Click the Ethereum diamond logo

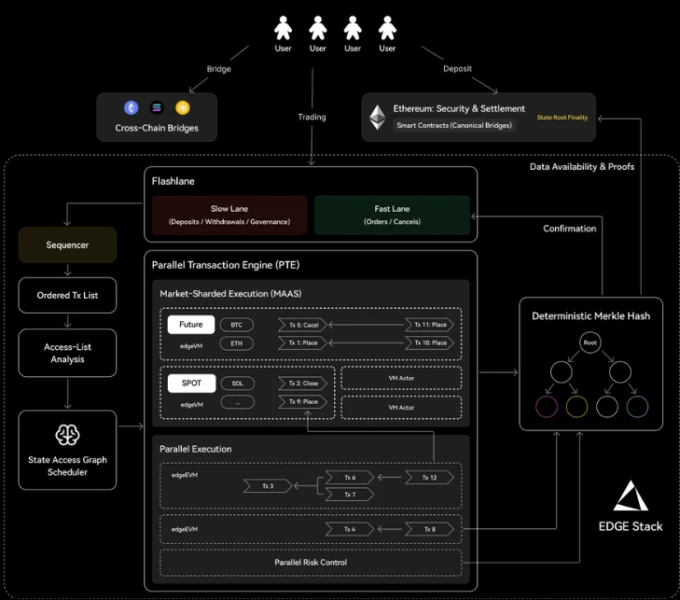point(377,117)
